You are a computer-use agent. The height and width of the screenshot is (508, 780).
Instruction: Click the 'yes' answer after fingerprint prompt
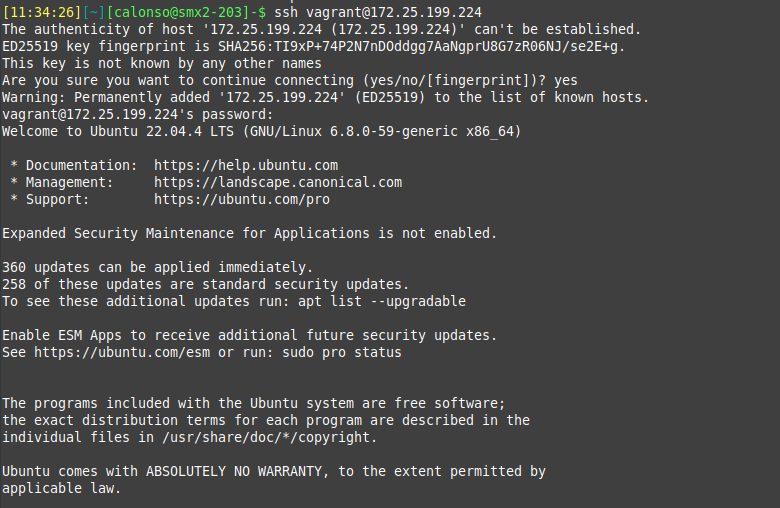pyautogui.click(x=566, y=80)
